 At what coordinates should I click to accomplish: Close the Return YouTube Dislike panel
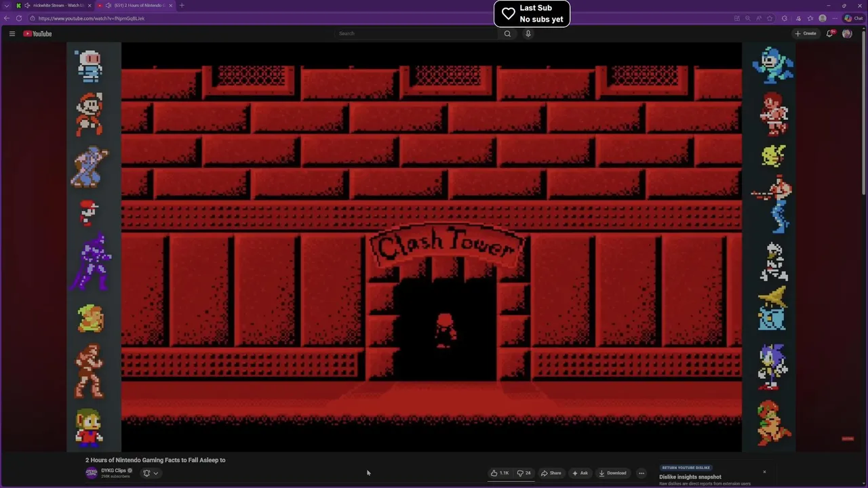[x=764, y=472]
